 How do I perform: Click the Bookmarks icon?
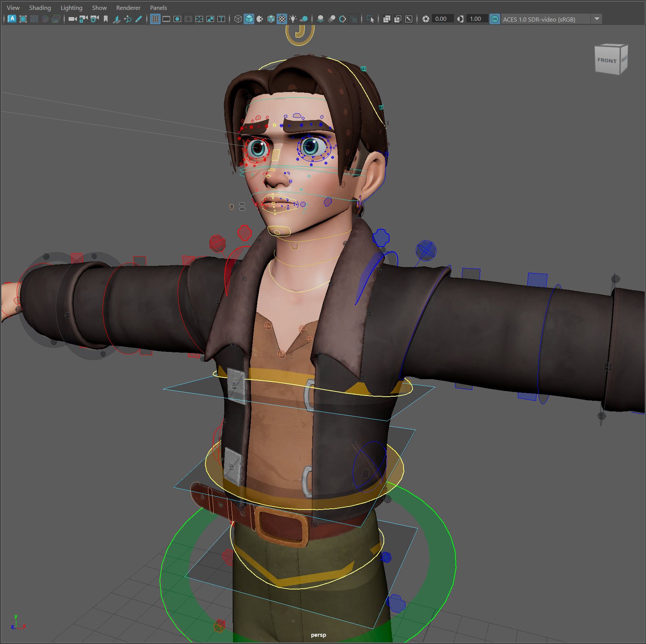pos(106,19)
